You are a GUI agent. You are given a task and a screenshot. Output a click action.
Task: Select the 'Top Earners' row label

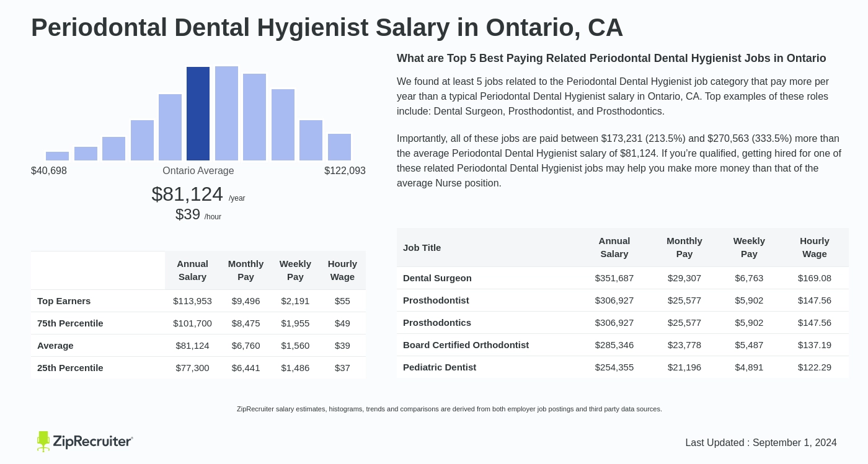(64, 301)
